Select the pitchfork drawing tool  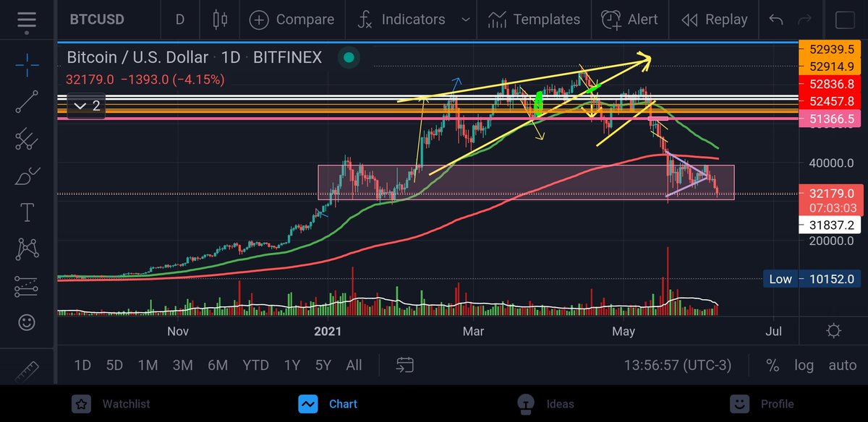(x=27, y=138)
